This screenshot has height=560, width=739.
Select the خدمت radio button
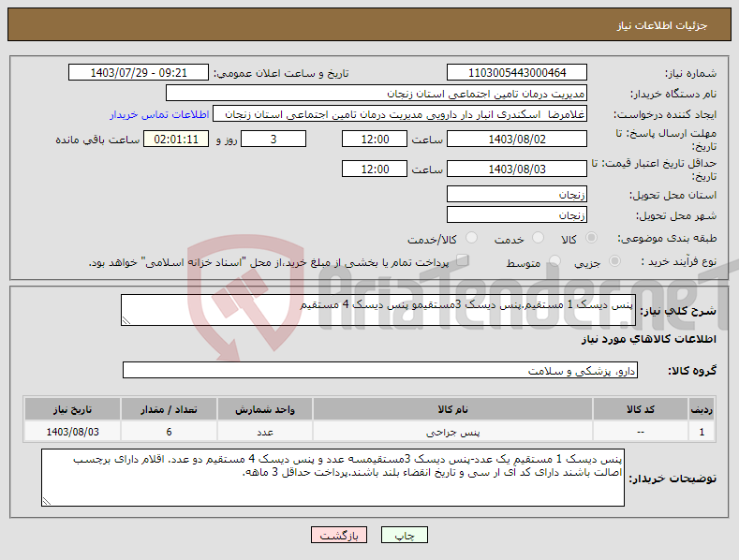tap(538, 238)
